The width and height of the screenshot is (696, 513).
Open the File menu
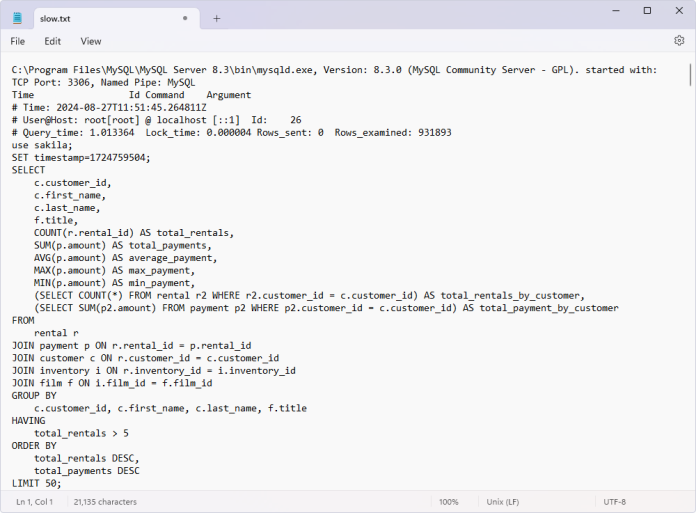[18, 41]
